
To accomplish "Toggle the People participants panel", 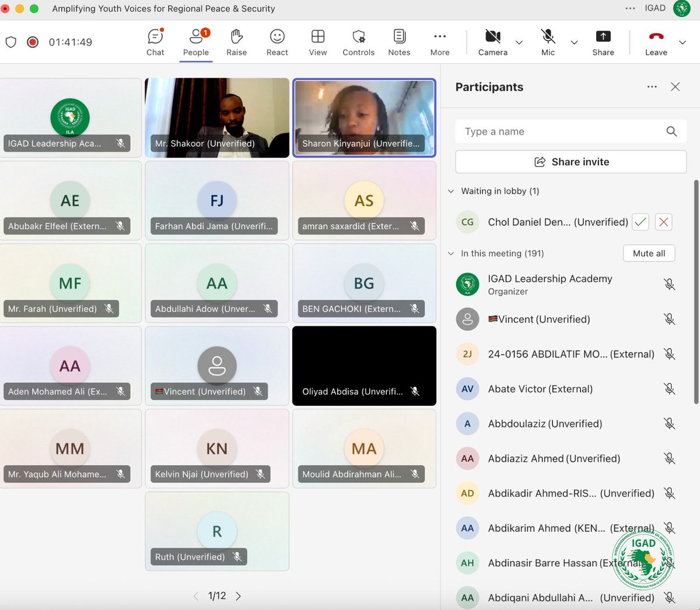I will (196, 43).
